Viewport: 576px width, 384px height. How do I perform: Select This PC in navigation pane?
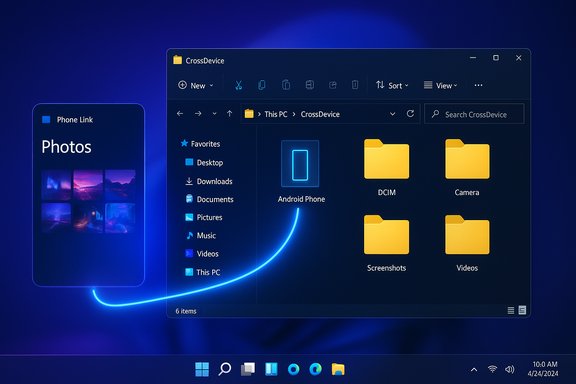[202, 272]
